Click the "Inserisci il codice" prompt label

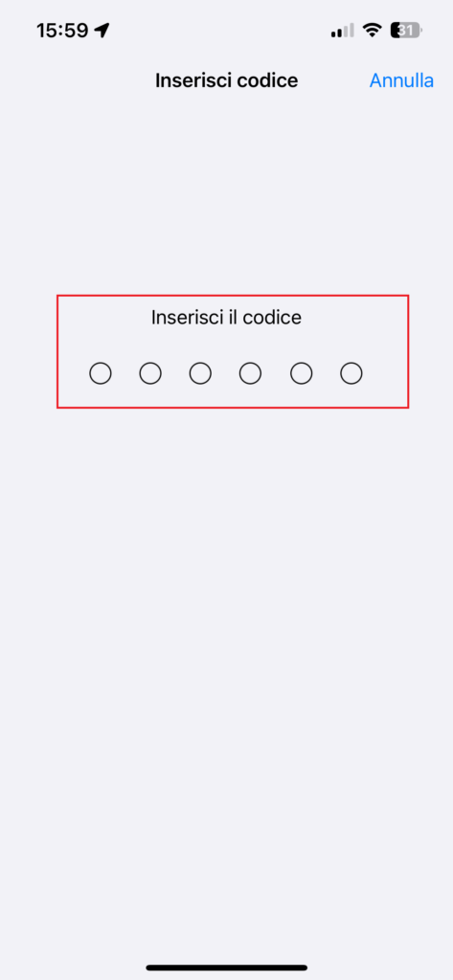(x=226, y=318)
